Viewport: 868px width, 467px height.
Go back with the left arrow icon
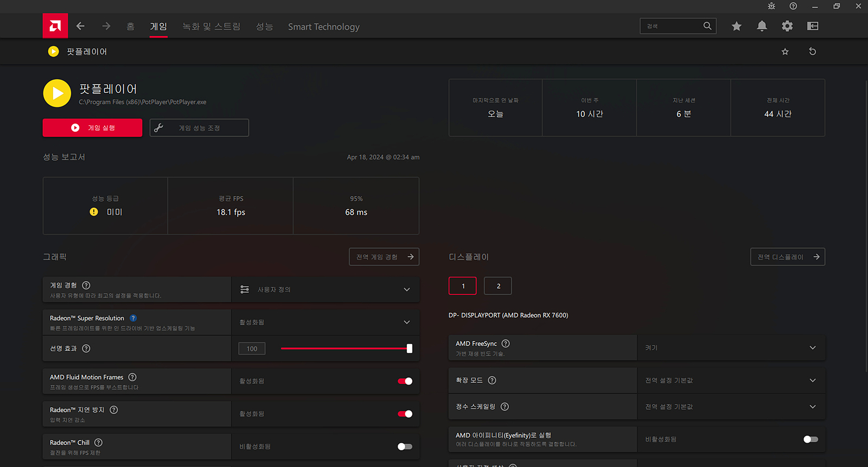tap(80, 26)
